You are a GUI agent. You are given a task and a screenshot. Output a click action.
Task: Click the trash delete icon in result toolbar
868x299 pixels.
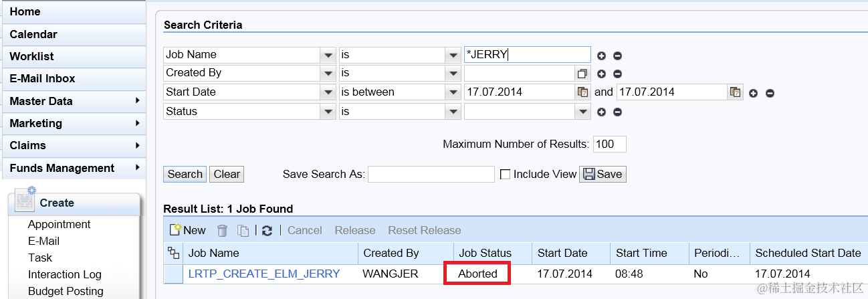tap(223, 231)
